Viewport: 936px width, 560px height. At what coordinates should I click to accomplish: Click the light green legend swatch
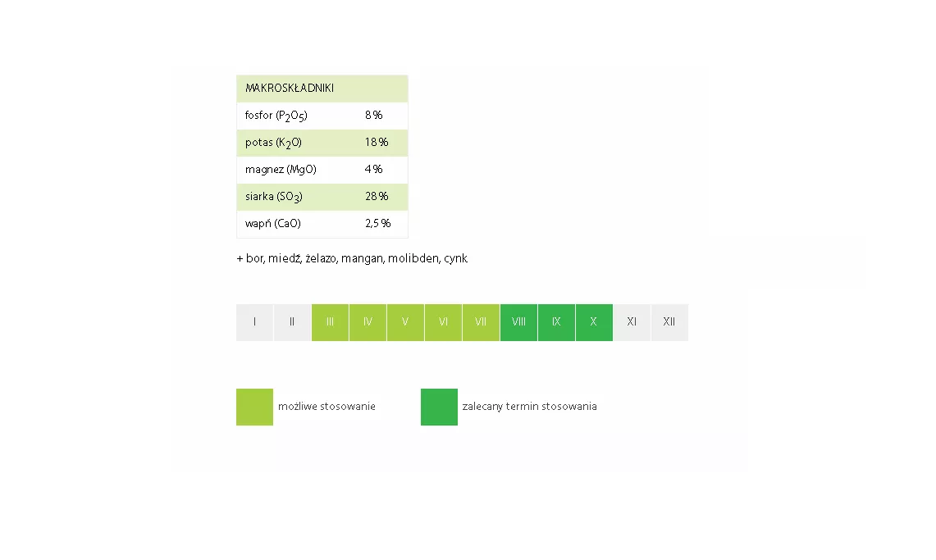(254, 407)
